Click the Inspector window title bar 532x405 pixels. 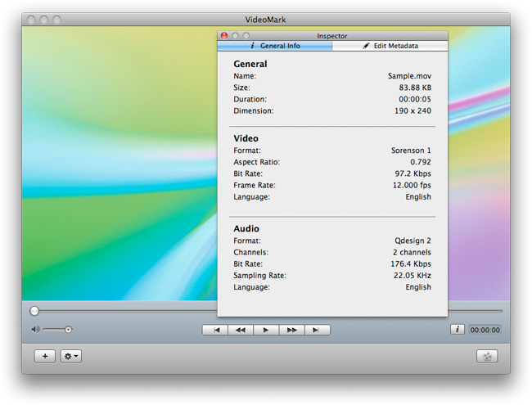(332, 36)
